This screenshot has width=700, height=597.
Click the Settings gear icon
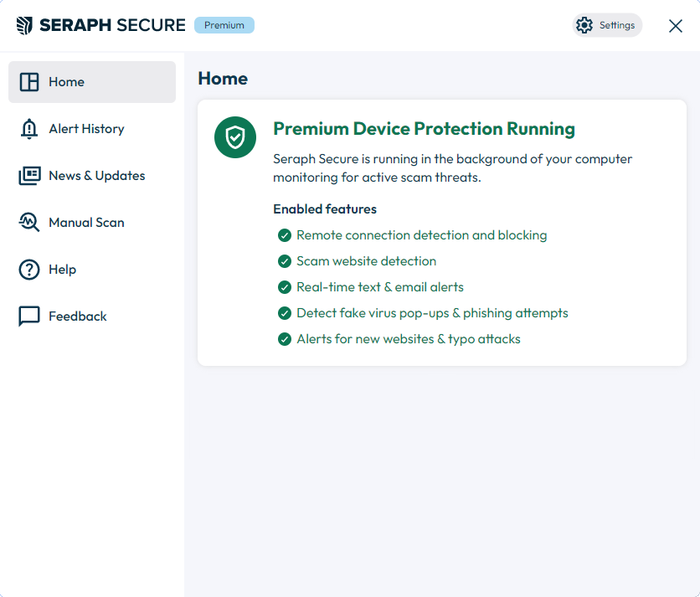click(584, 25)
